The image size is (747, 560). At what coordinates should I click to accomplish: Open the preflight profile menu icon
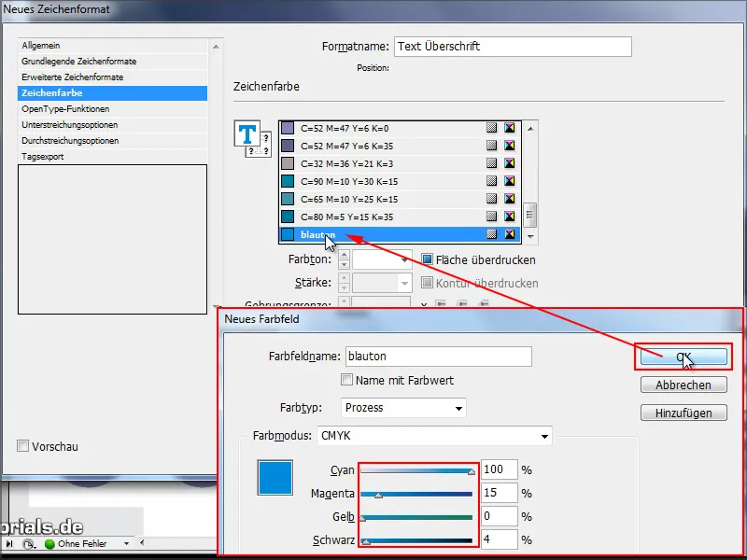click(29, 544)
